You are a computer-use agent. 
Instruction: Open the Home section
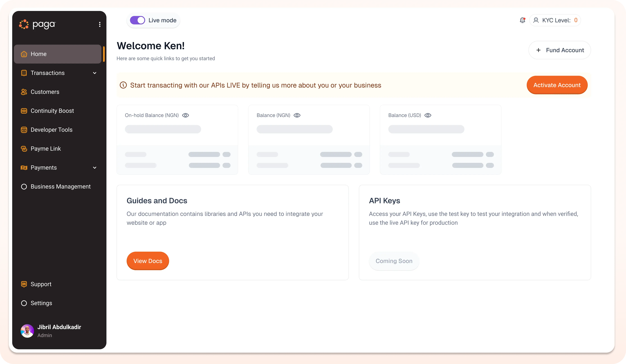(x=39, y=54)
